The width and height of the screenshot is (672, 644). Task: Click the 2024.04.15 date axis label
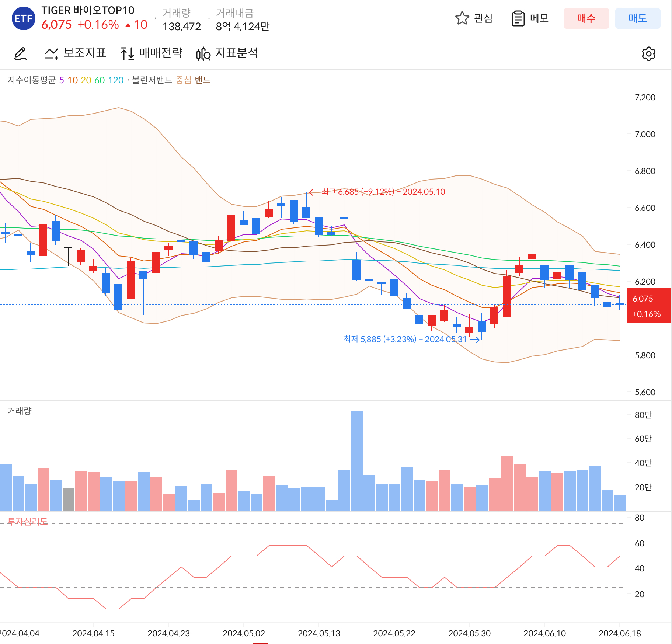pos(93,633)
